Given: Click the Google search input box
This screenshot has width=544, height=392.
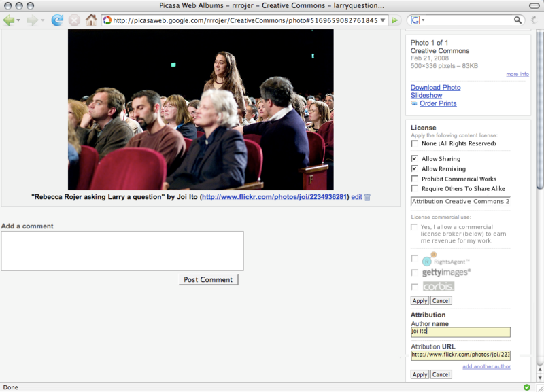Looking at the screenshot, I should coord(469,20).
